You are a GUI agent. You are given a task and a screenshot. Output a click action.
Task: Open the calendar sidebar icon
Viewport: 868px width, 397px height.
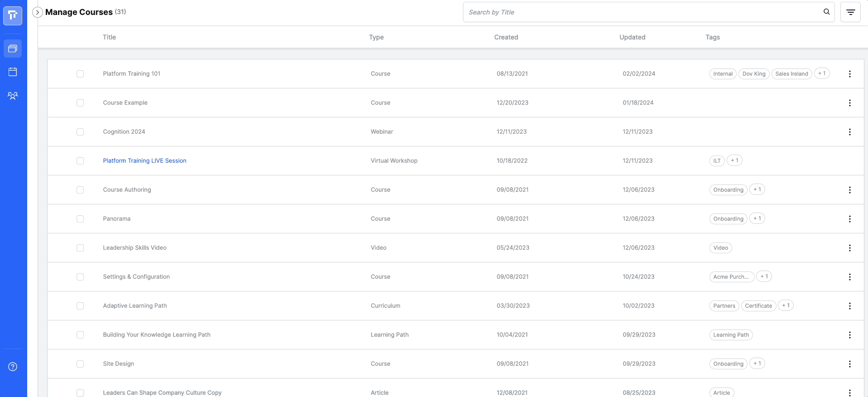point(13,72)
